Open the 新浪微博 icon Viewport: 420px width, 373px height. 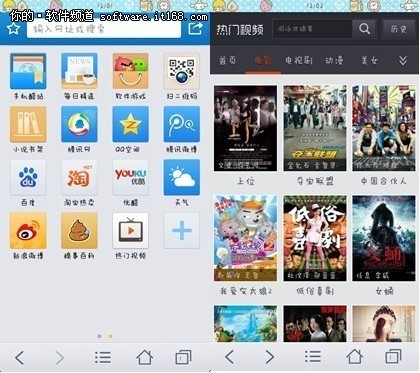click(28, 231)
